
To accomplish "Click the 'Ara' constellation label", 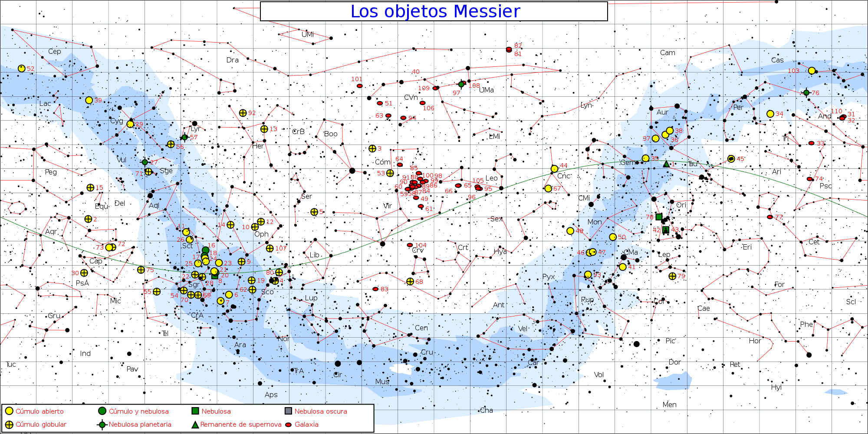I will pos(240,345).
